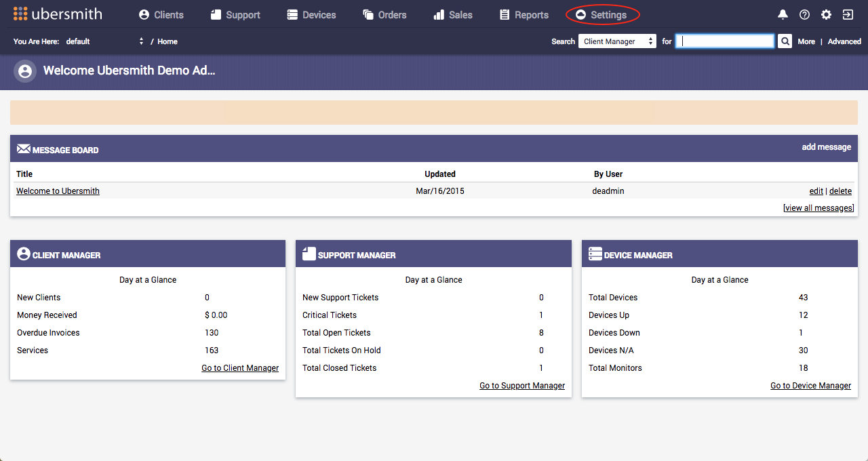Image resolution: width=868 pixels, height=461 pixels.
Task: Expand the 'default' location dropdown
Action: tap(105, 41)
